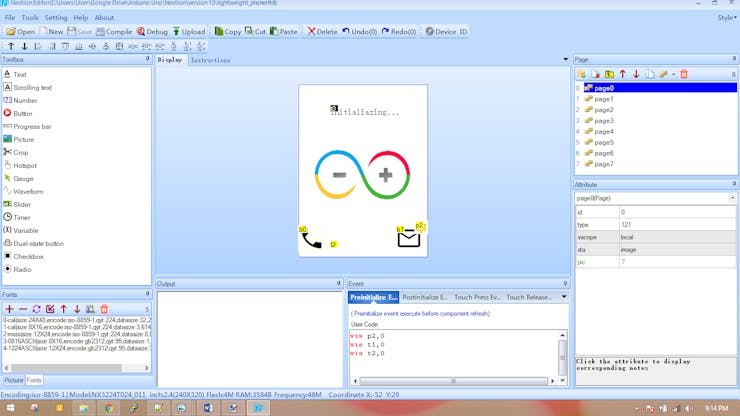
Task: Add a Slider component from the Toolbox
Action: tap(22, 205)
